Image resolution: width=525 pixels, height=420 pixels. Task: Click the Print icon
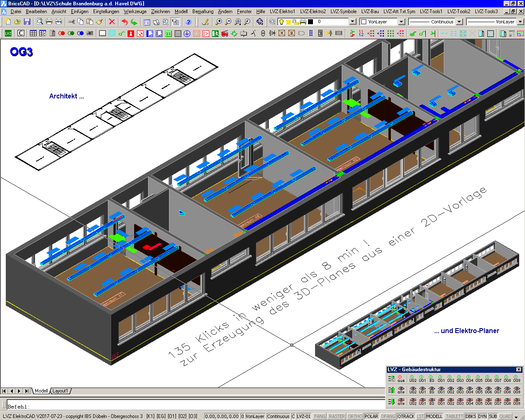[49, 21]
